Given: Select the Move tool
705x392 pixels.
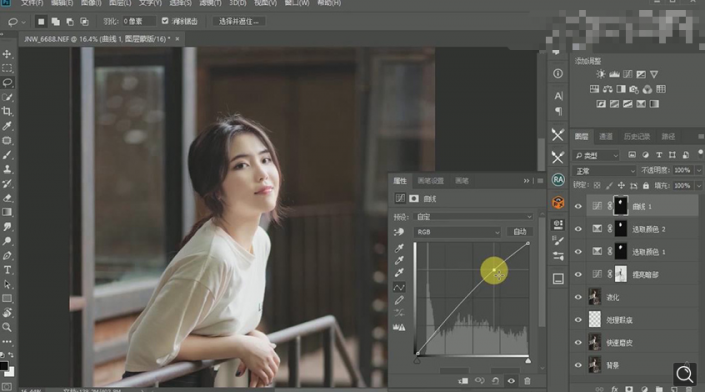Looking at the screenshot, I should coord(7,54).
